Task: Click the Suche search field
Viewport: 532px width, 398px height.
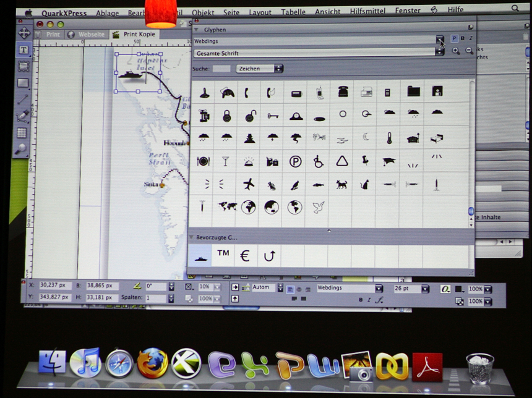Action: click(x=221, y=69)
